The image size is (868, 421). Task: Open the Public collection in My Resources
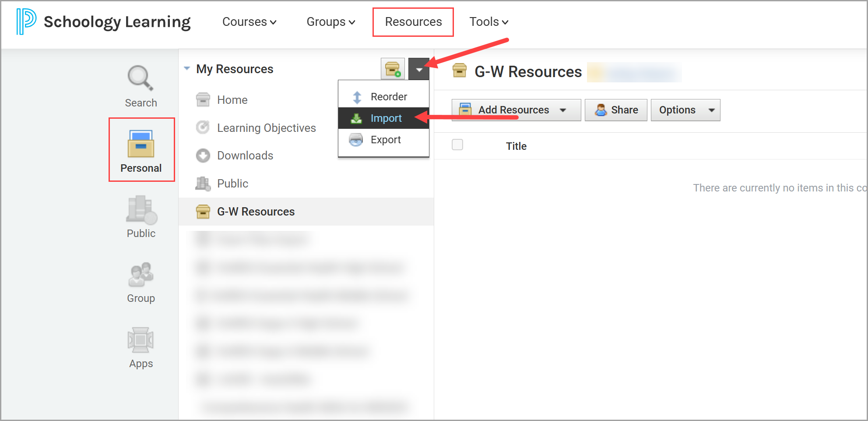point(233,184)
